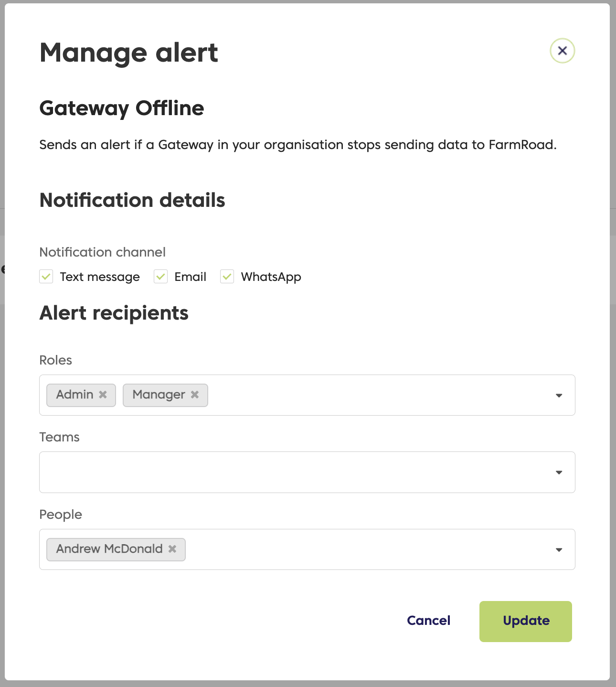Expand the Roles dropdown
This screenshot has width=616, height=687.
[x=559, y=395]
